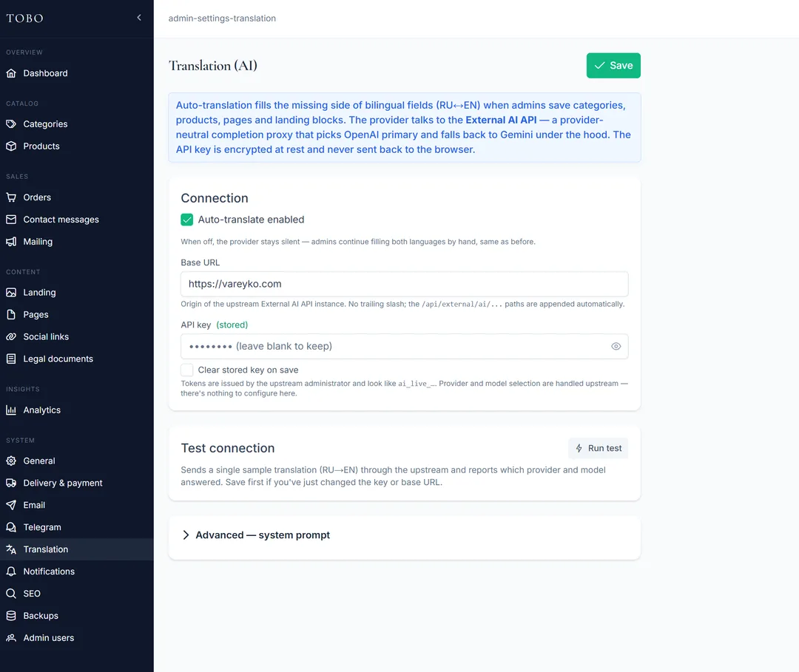Click the Connection heading
This screenshot has width=799, height=672.
pyautogui.click(x=215, y=198)
